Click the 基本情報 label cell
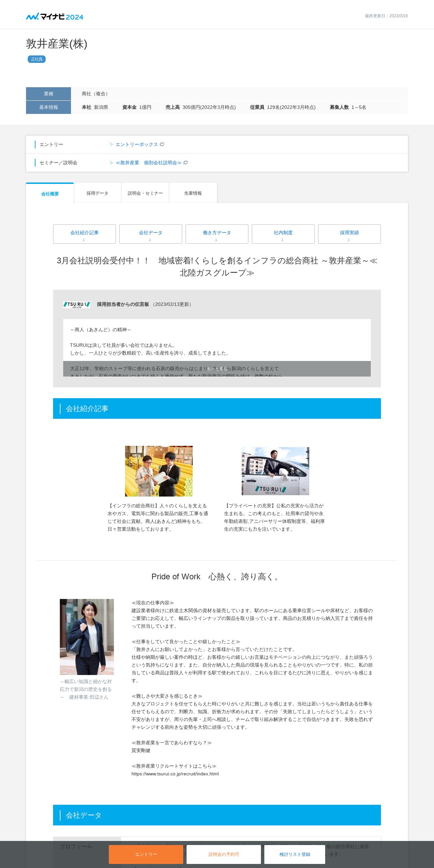 pos(48,107)
